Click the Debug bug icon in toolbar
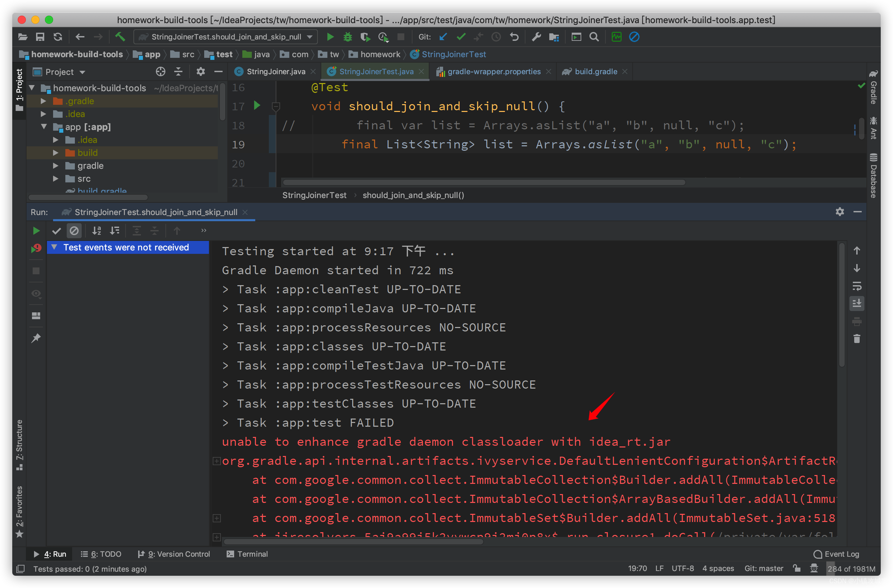Viewport: 893px width, 588px height. point(347,37)
